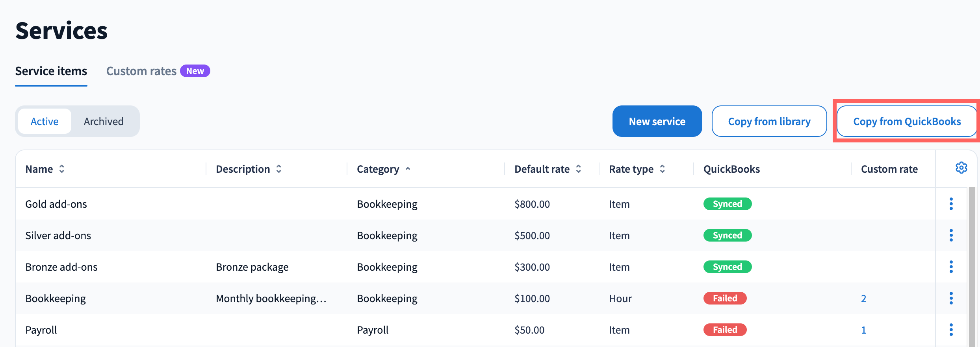Viewport: 980px width, 347px height.
Task: Sort by the Rate type column
Action: click(637, 169)
